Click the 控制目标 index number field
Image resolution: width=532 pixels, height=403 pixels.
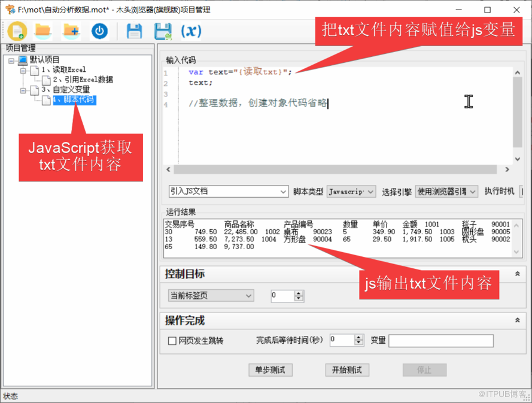[282, 296]
